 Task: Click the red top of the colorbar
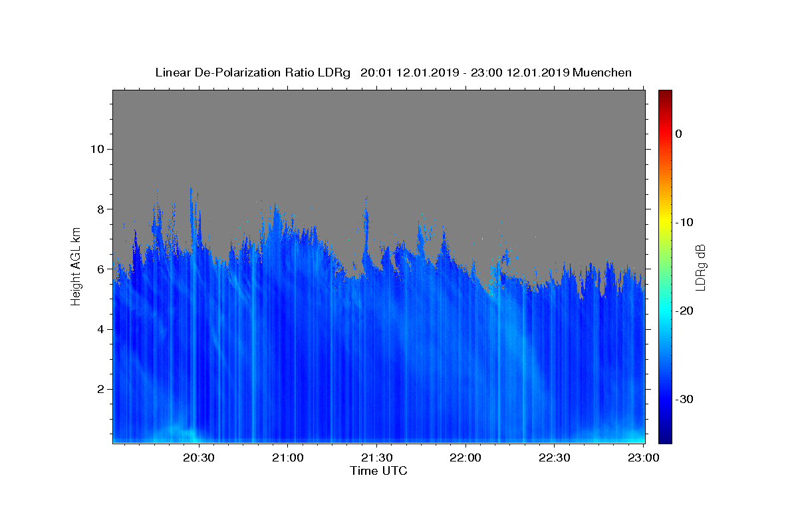click(x=665, y=100)
